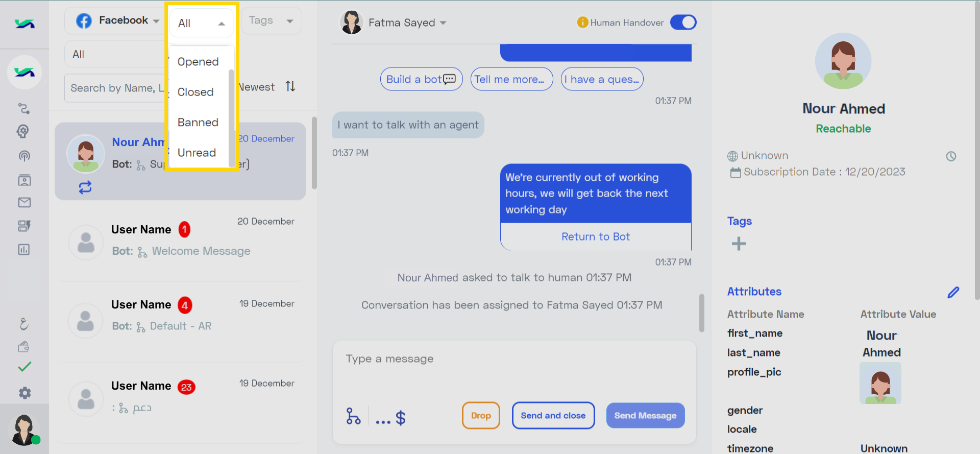Viewport: 980px width, 454px height.
Task: Open the circled workspace logo in sidebar
Action: coord(24,72)
